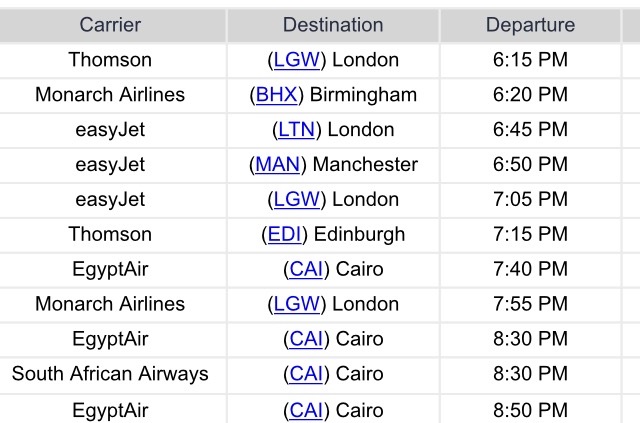This screenshot has height=423, width=640.
Task: Open LGW link in Thomson 6:15 PM row
Action: (x=297, y=60)
